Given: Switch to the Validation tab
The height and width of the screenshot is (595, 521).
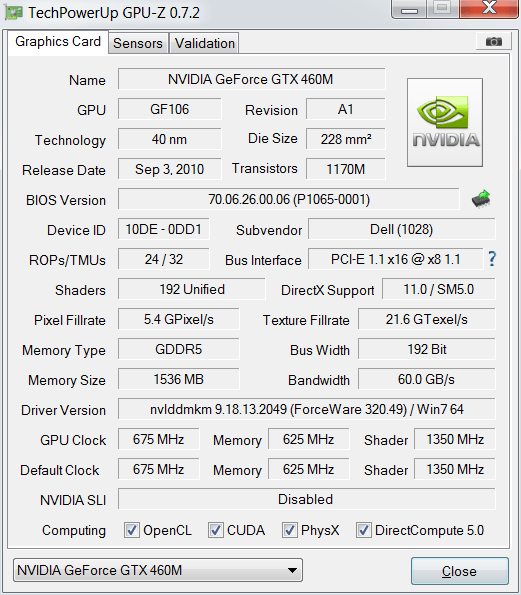Looking at the screenshot, I should pos(205,43).
